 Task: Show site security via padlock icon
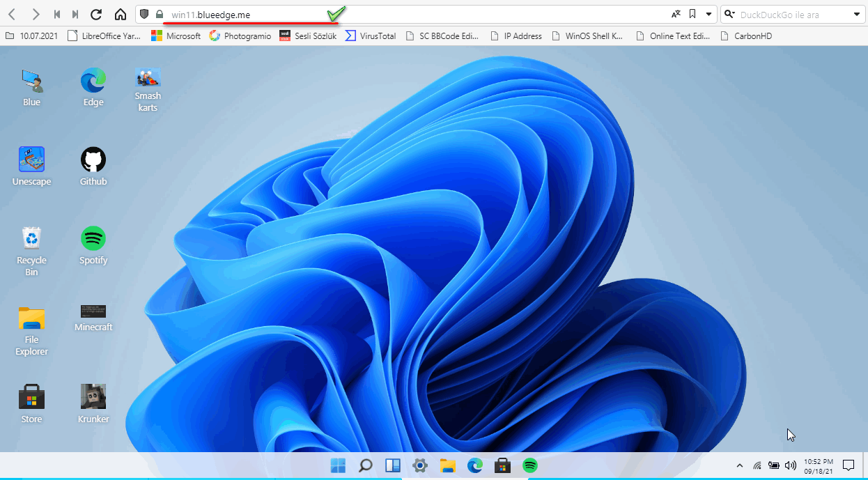pyautogui.click(x=160, y=14)
